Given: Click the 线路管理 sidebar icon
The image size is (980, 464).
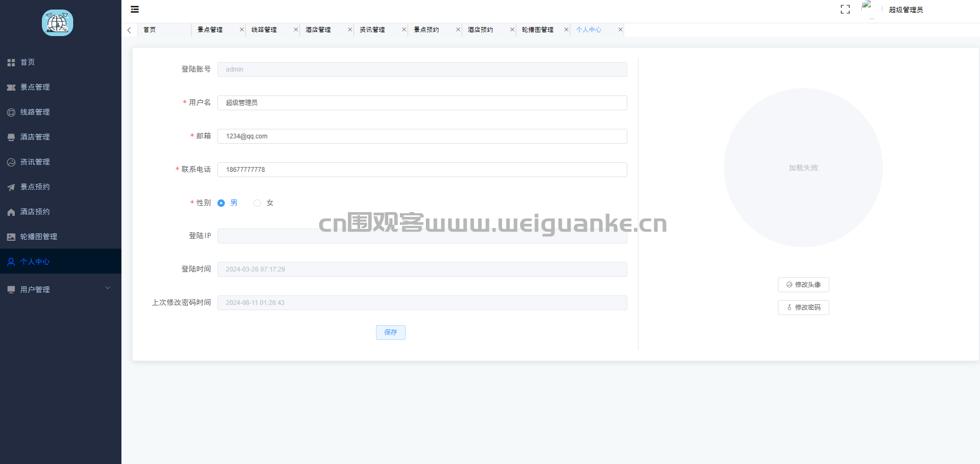Looking at the screenshot, I should tap(11, 112).
